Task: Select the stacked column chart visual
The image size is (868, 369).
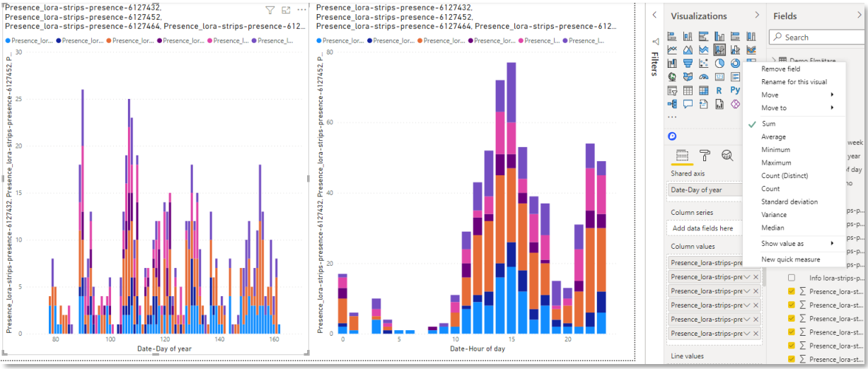Action: [x=688, y=36]
